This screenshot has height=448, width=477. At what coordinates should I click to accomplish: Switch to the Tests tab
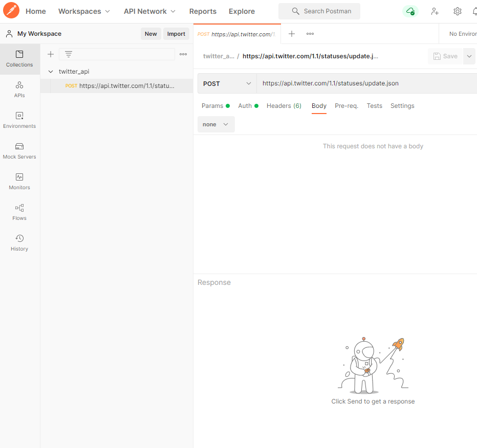point(374,106)
